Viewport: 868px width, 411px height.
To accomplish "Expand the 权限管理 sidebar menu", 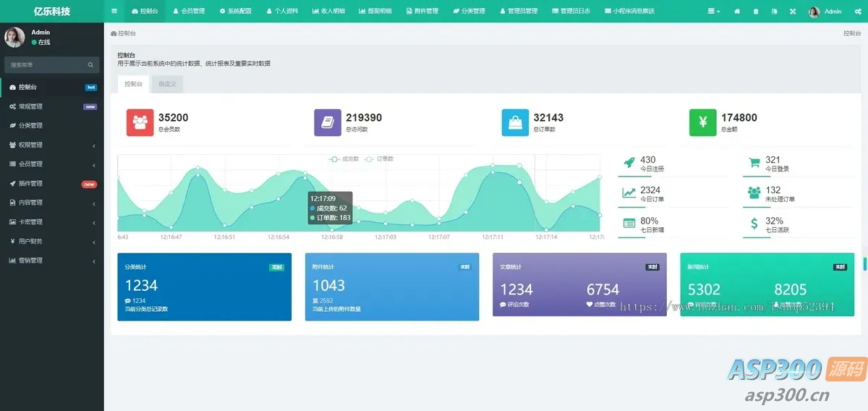I will [52, 145].
